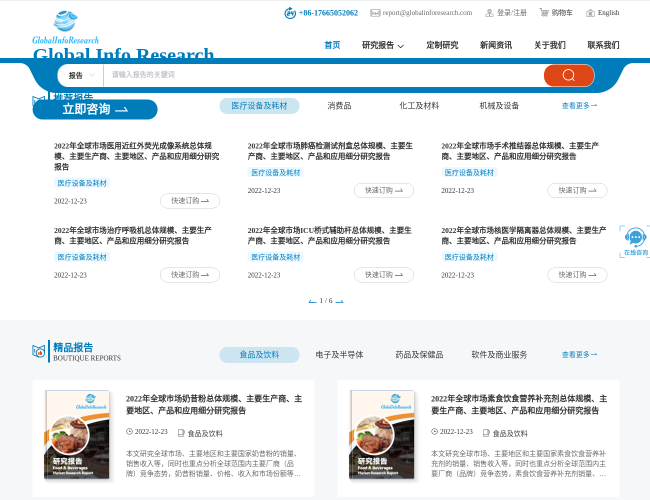Go to previous page arrow in pagination
This screenshot has width=650, height=500.
point(312,301)
